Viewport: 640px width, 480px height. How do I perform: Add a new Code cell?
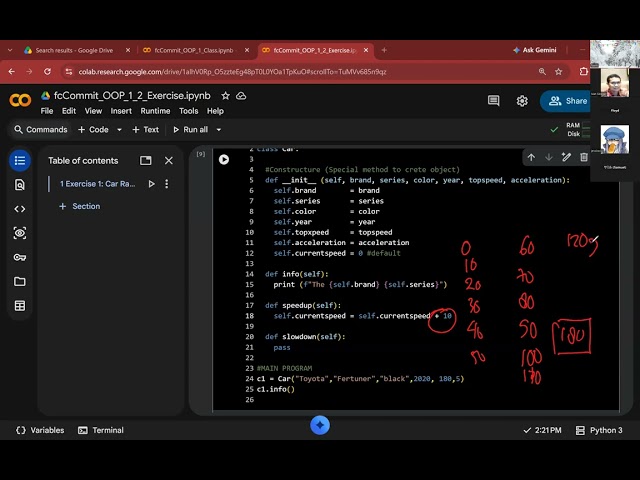pos(93,130)
